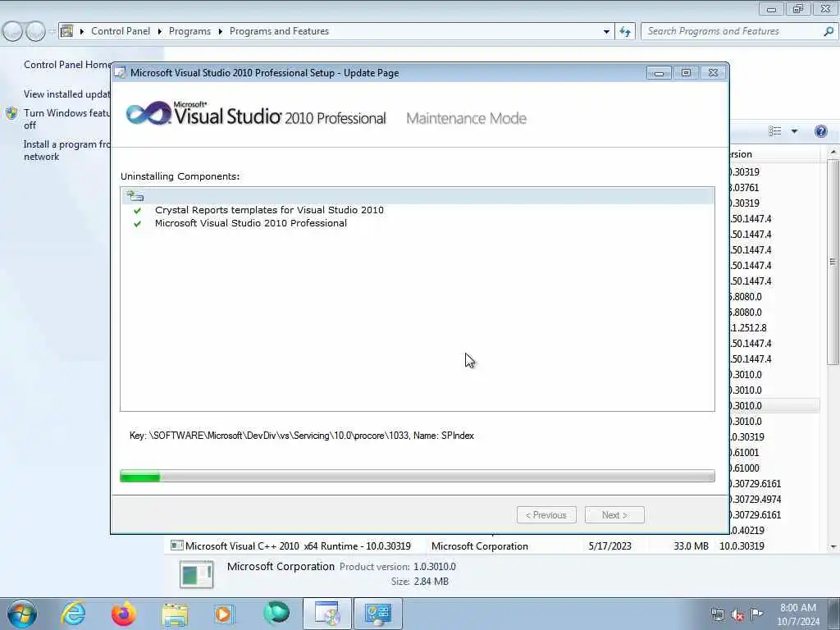Click the search magnifier icon
The image size is (840, 630).
829,32
